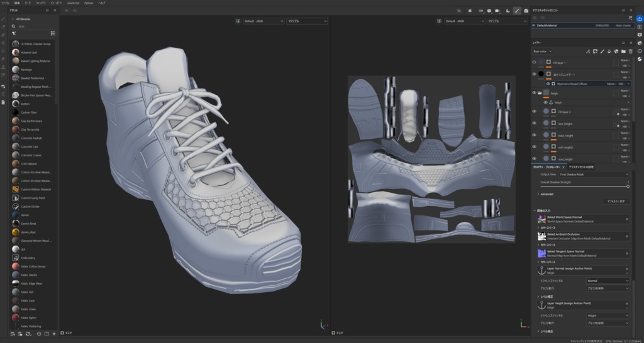Remove the Nyanneco Broad Diffuse generator
Image resolution: width=644 pixels, height=343 pixels.
point(628,84)
